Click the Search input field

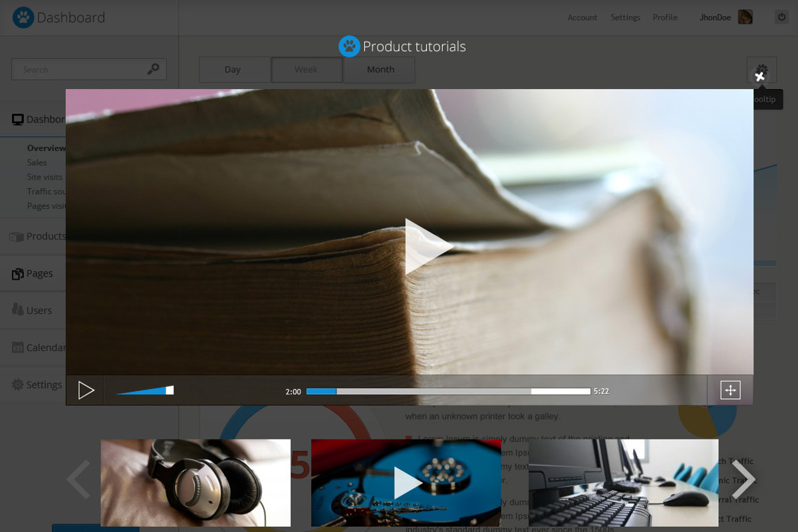pyautogui.click(x=89, y=69)
